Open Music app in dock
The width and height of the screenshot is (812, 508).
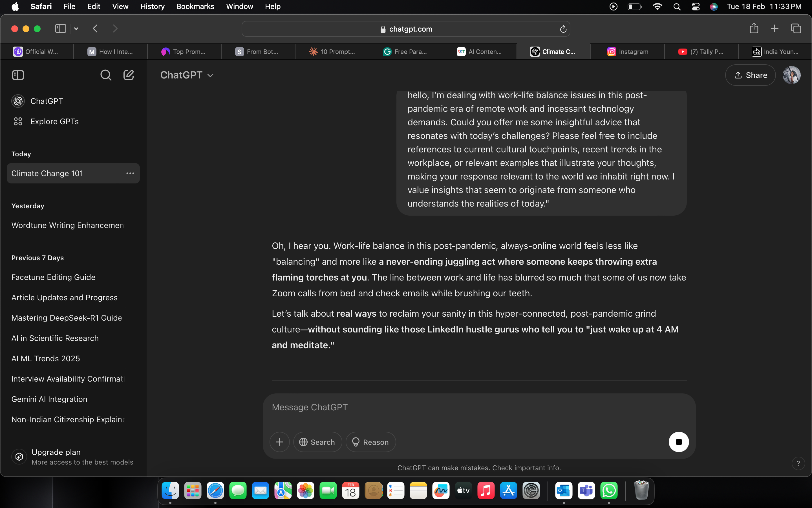click(x=486, y=491)
